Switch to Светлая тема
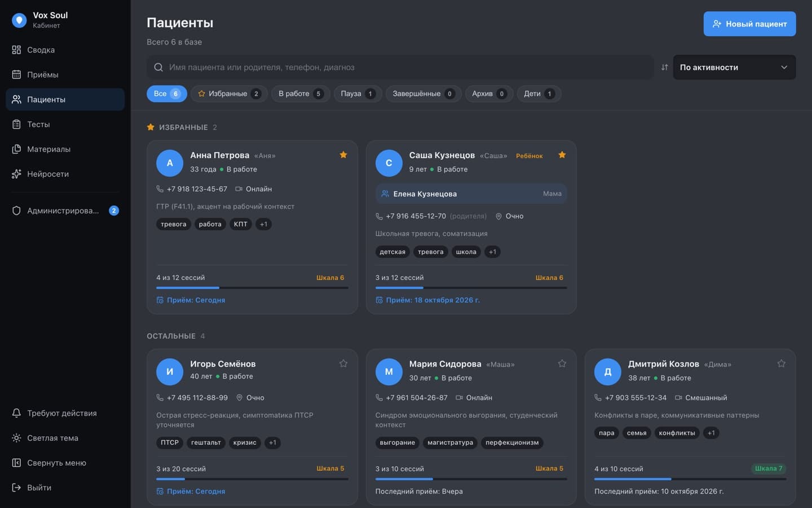This screenshot has width=812, height=508. coord(65,438)
